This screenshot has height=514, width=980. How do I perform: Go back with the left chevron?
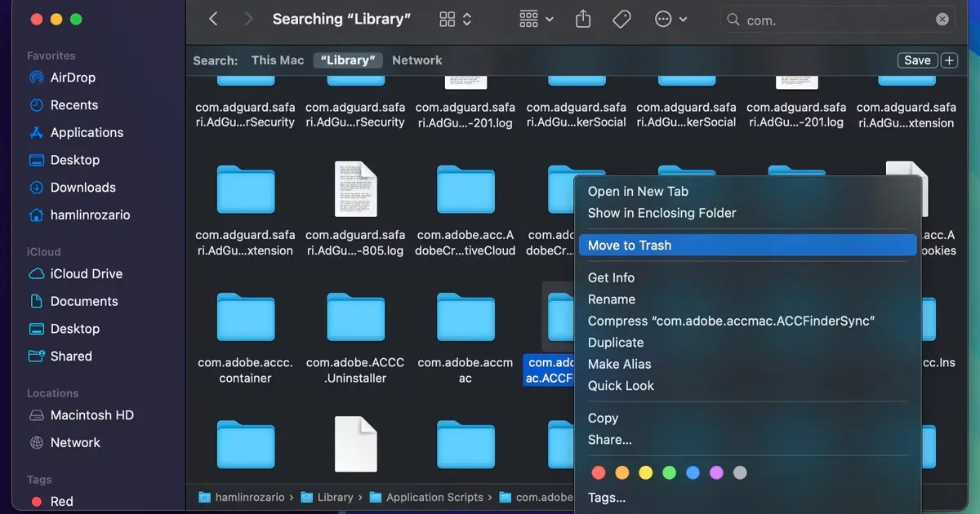coord(213,19)
